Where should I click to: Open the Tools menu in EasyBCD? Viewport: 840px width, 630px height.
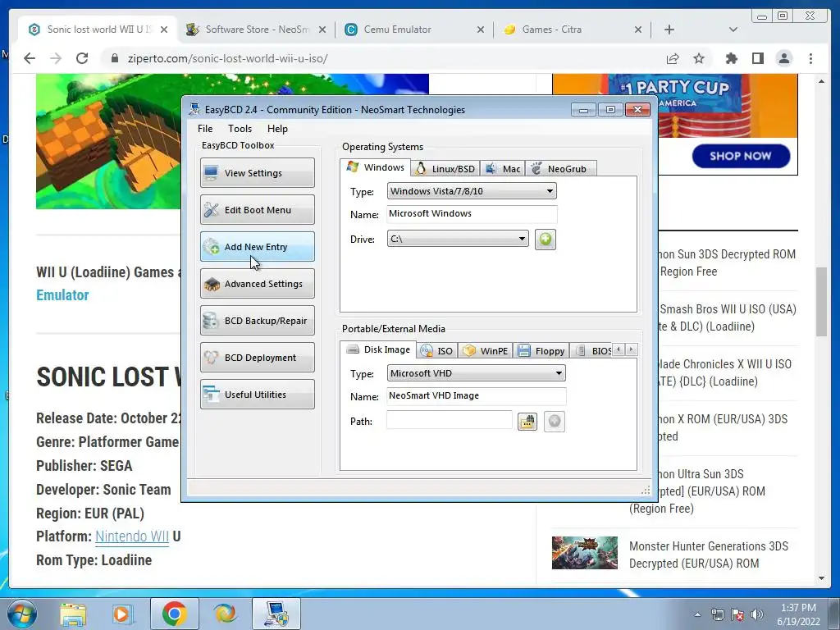[240, 129]
